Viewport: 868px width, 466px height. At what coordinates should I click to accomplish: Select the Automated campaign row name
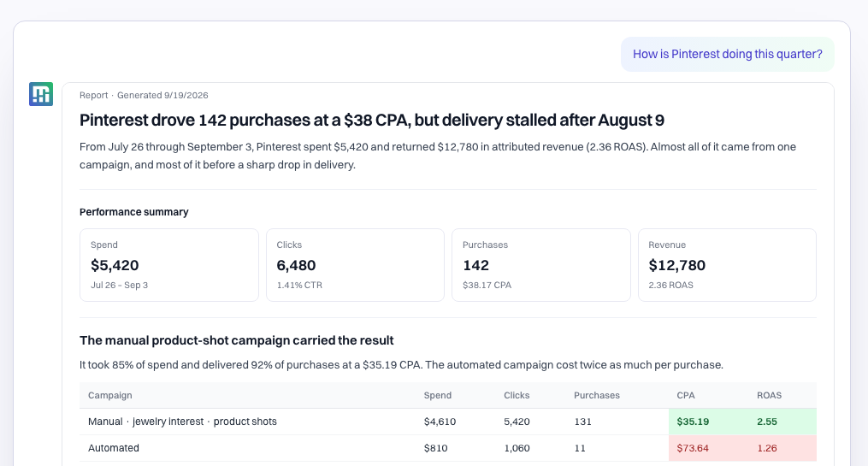114,448
